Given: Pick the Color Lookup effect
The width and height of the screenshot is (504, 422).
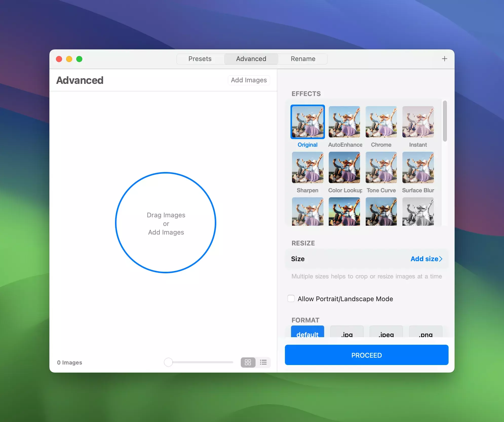Looking at the screenshot, I should (x=344, y=167).
